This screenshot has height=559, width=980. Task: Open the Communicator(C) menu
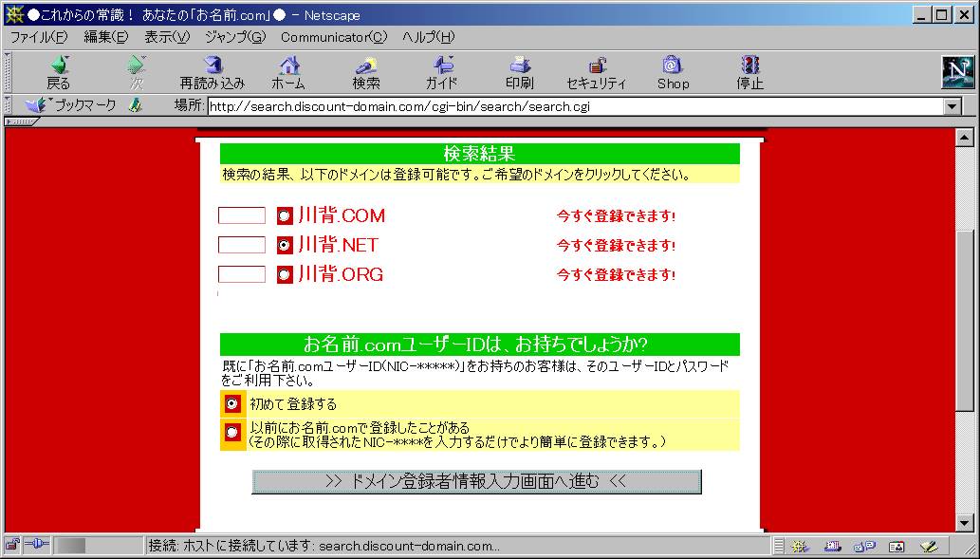[334, 37]
